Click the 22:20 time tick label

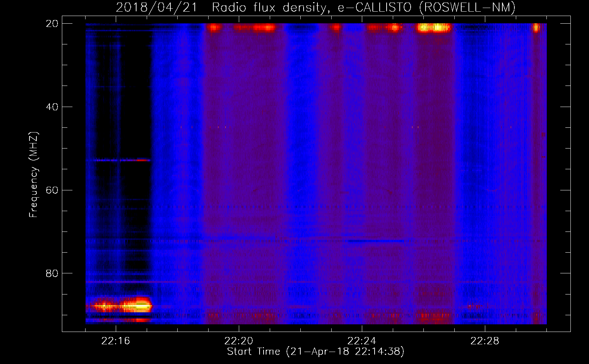[x=239, y=341]
